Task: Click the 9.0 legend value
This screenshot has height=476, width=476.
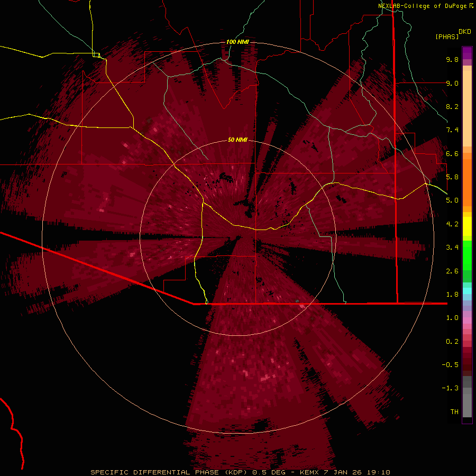Action: click(452, 83)
